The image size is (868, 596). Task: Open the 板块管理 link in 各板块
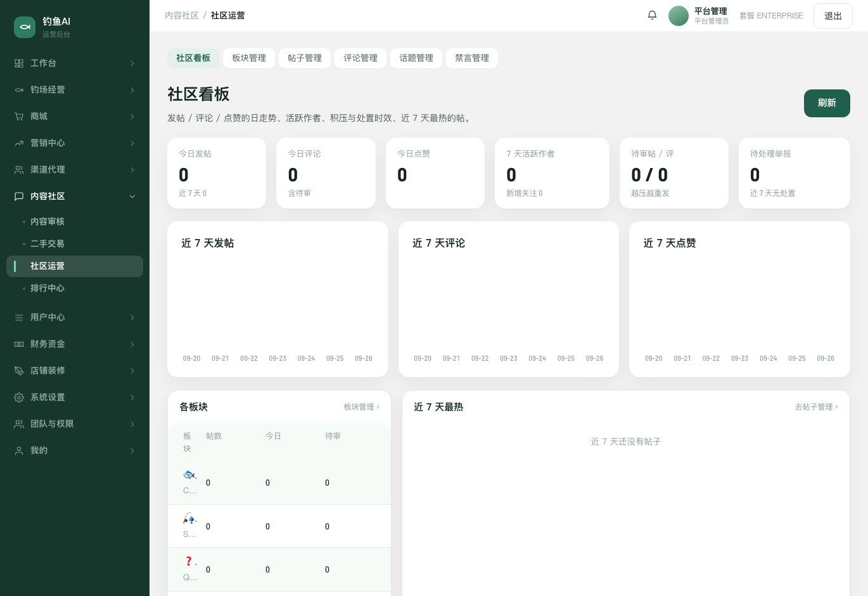click(362, 407)
